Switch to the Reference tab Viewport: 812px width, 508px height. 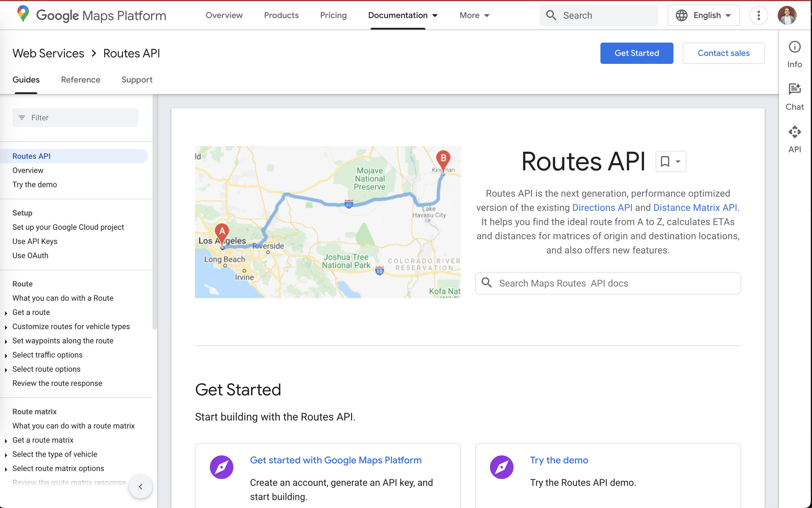tap(81, 80)
